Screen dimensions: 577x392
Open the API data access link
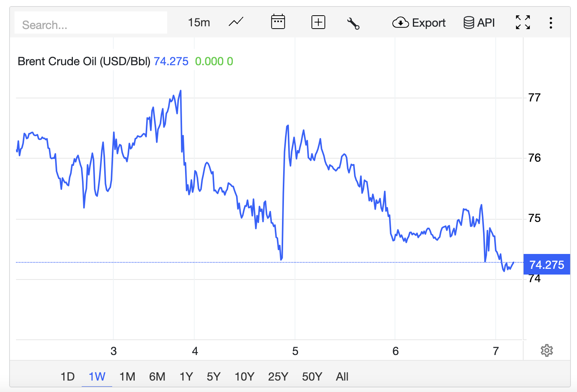click(x=479, y=23)
